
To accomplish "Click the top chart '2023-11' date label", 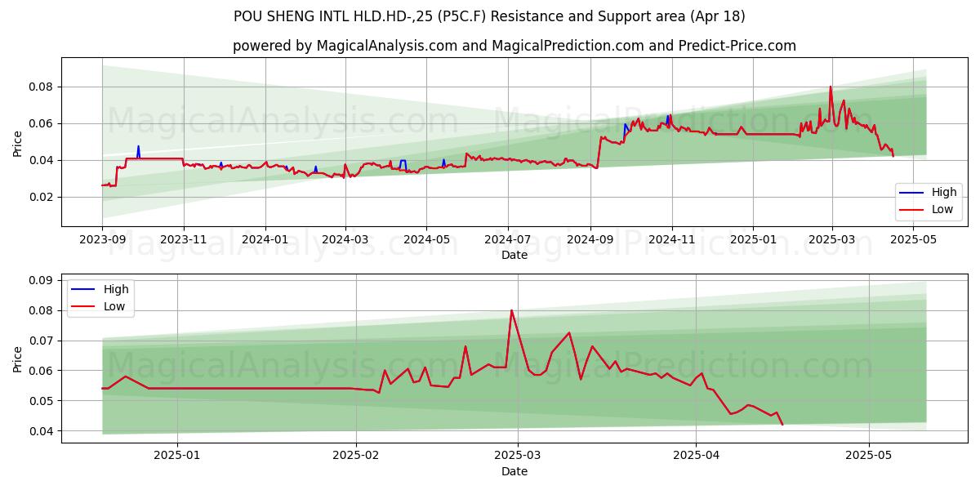I will (183, 240).
